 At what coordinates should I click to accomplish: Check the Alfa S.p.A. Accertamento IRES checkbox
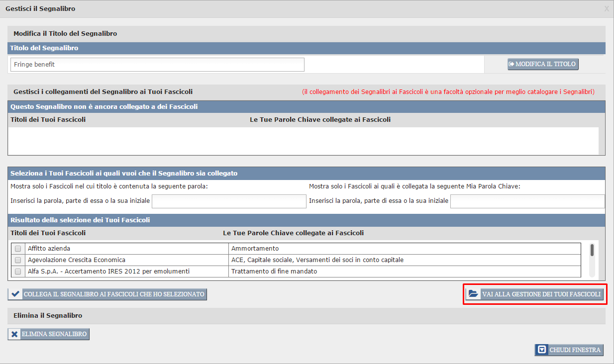18,272
